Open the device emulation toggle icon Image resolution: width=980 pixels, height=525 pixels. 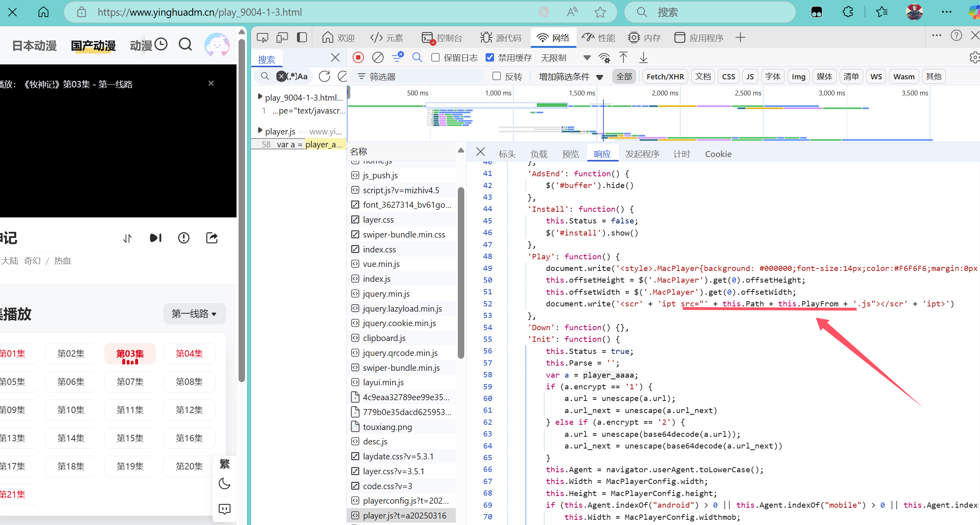point(282,37)
